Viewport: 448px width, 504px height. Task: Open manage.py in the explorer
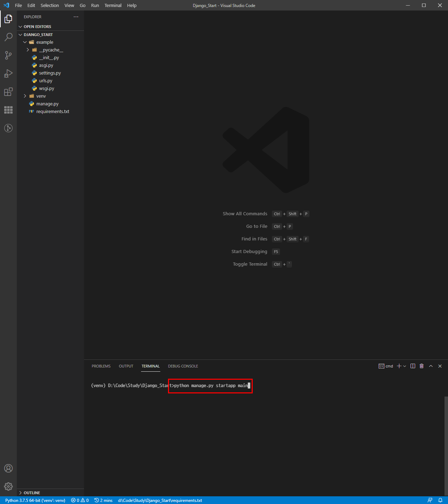pos(47,104)
